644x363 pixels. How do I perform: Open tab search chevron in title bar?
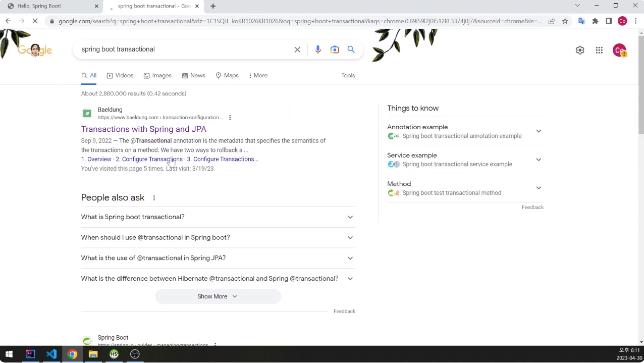577,6
